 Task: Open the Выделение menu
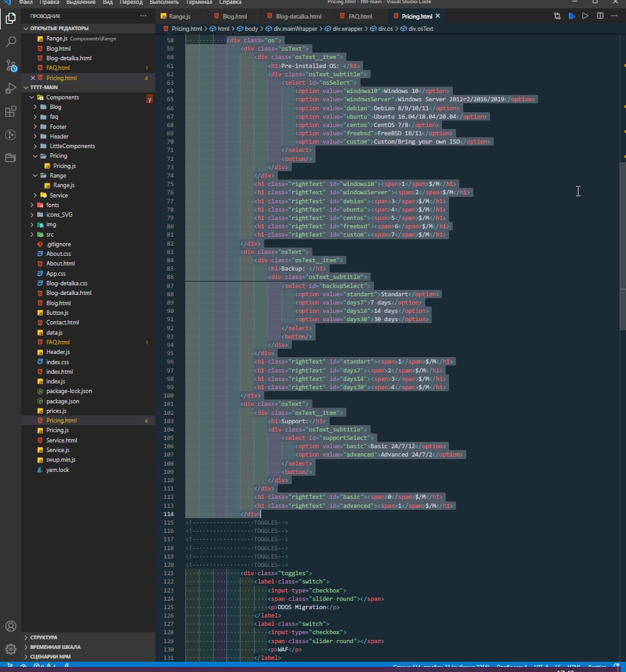pos(81,2)
